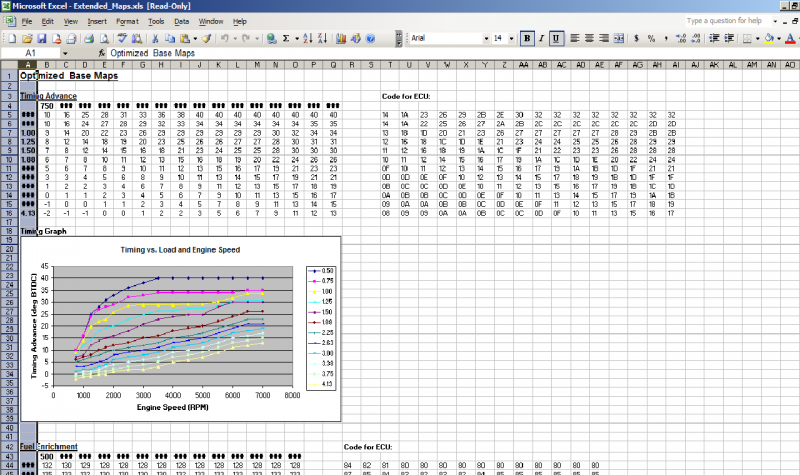Click Decrease Decimal icon
The image size is (800, 475).
click(x=695, y=38)
